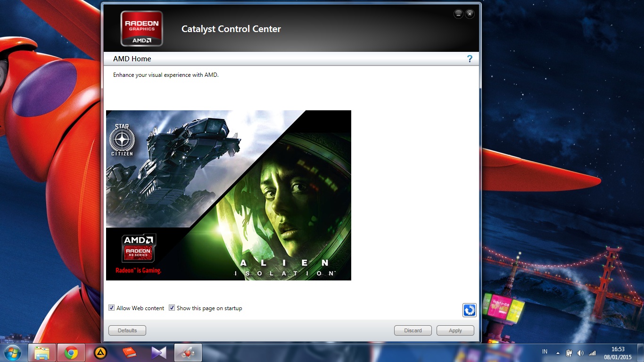The height and width of the screenshot is (362, 644).
Task: Open the Windows Start menu
Action: (x=12, y=353)
